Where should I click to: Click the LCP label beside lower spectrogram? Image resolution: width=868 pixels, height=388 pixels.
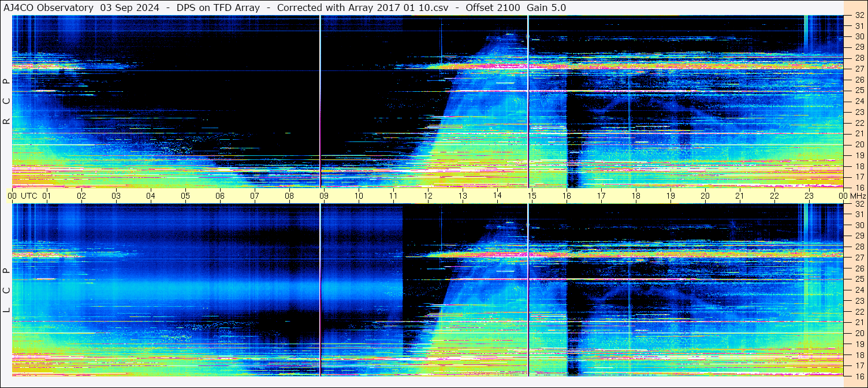[x=6, y=290]
